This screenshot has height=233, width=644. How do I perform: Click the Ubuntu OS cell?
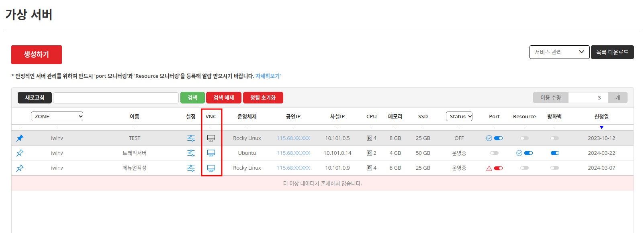pyautogui.click(x=247, y=153)
